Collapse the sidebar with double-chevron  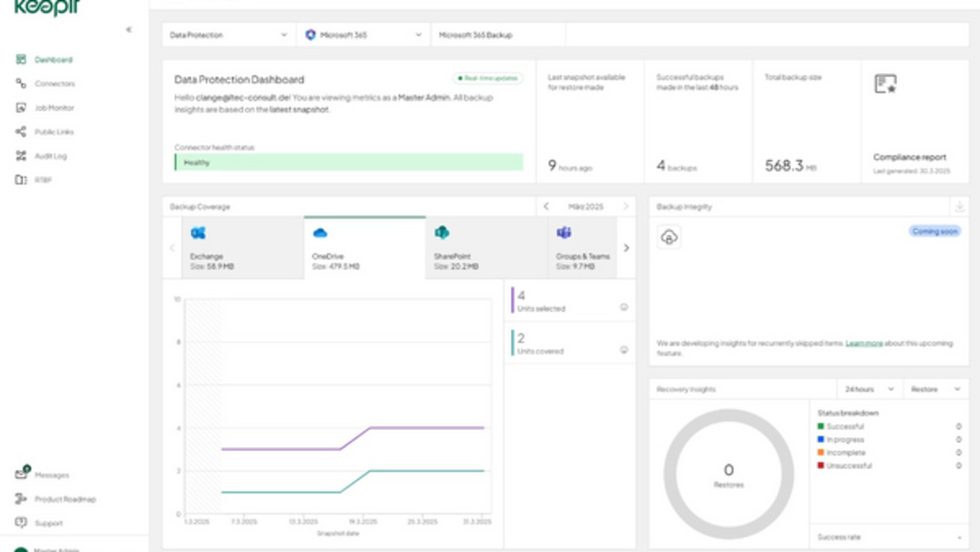click(129, 30)
